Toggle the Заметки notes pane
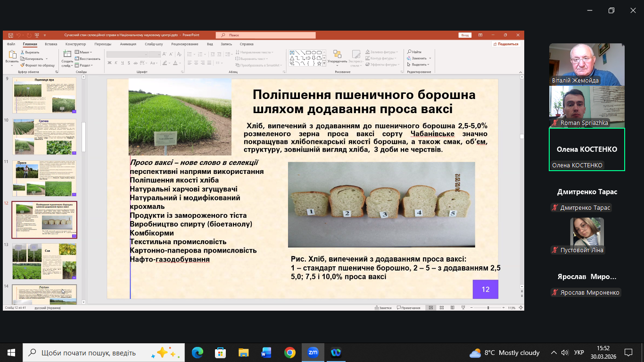Viewport: 644px width, 362px height. click(382, 308)
